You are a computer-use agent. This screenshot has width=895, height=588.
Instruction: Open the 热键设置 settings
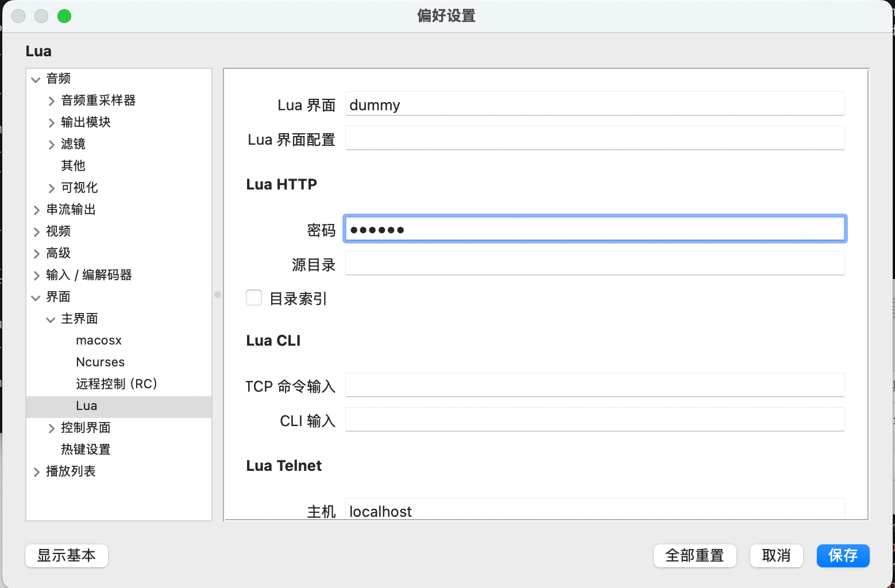pyautogui.click(x=86, y=450)
